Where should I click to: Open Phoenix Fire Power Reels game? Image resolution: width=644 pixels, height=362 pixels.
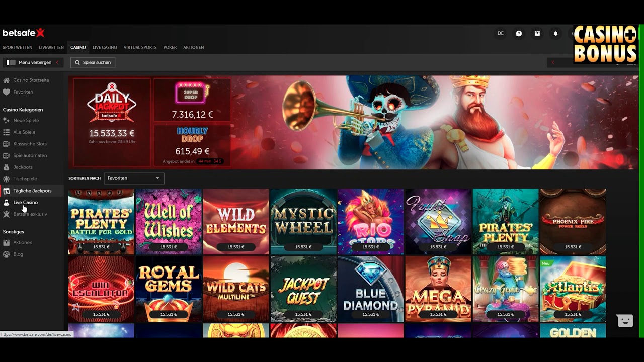(573, 222)
